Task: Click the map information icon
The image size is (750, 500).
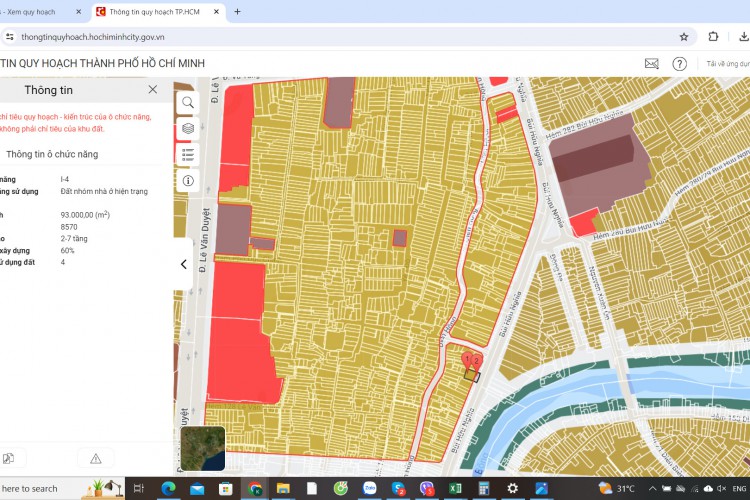Action: 188,181
